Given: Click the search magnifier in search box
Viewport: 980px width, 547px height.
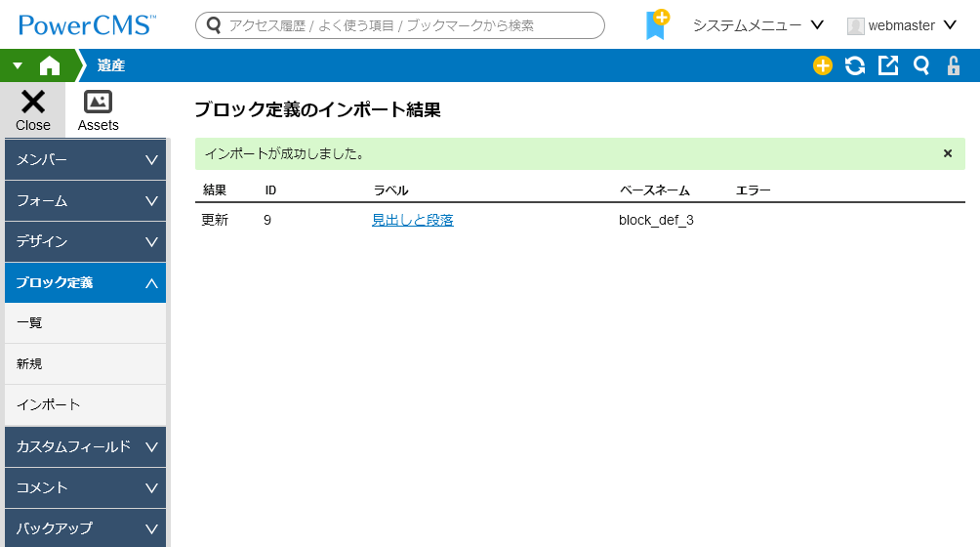Looking at the screenshot, I should coord(214,25).
